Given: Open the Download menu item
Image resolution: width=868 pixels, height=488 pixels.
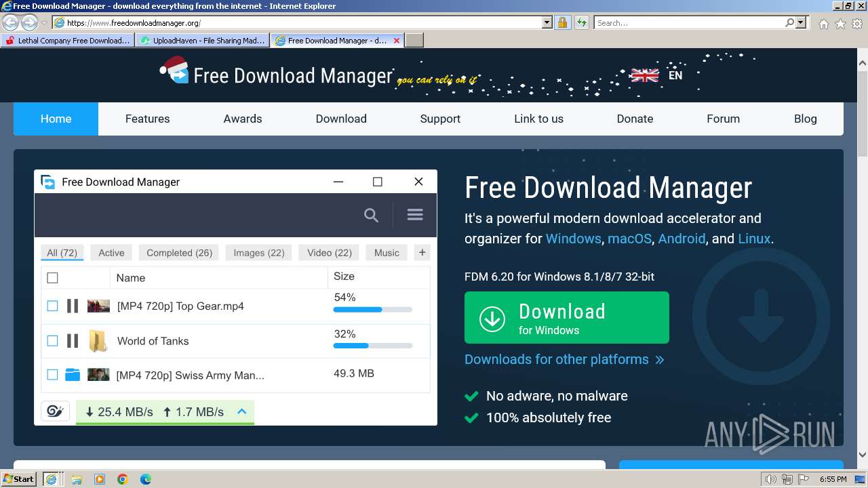Looking at the screenshot, I should (x=341, y=119).
